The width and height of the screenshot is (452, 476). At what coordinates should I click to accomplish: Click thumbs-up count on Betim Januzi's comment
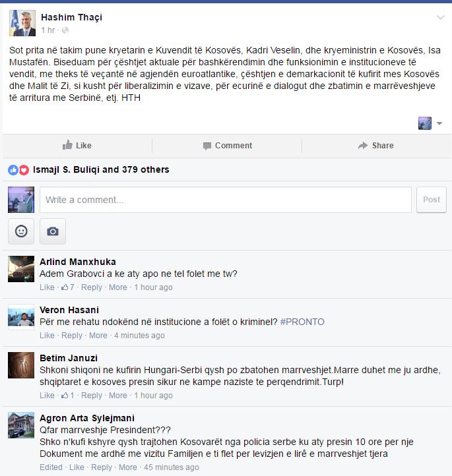pos(68,396)
